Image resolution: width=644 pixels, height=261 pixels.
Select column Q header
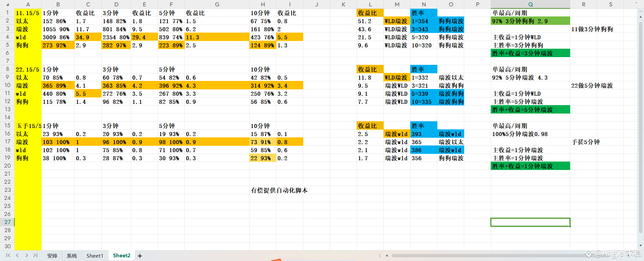530,4
